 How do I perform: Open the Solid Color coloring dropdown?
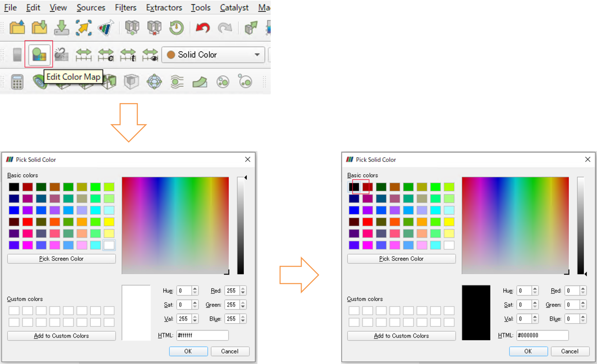(213, 55)
